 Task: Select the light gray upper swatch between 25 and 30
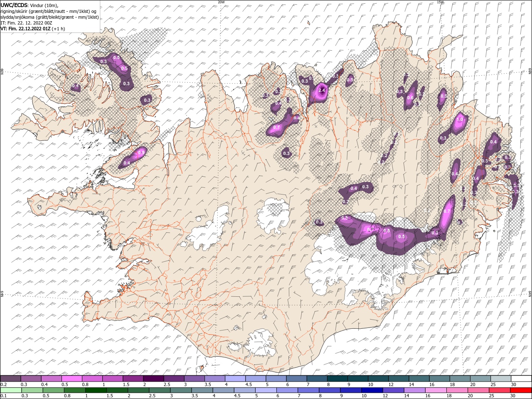click(x=500, y=379)
